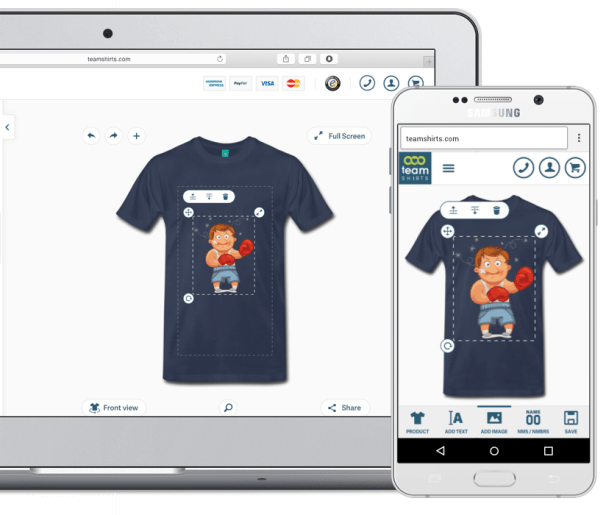Open Full Screen mode on laptop
606x515 pixels.
(x=339, y=136)
